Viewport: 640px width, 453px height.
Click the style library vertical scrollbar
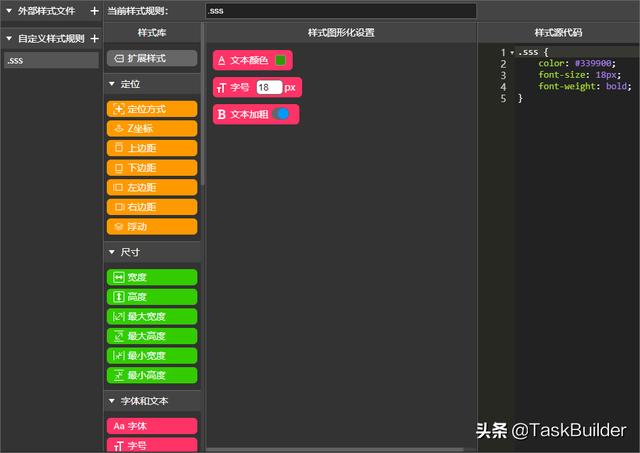202,102
